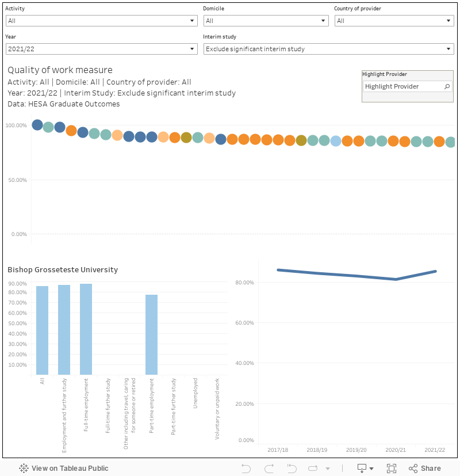460x476 pixels.
Task: Expand the arrow beside the Replay icon
Action: pos(328,468)
